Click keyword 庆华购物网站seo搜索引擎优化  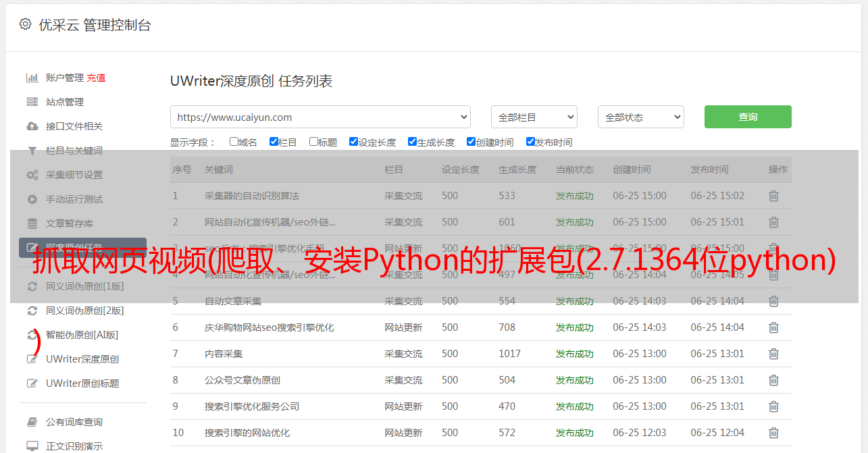pos(270,327)
